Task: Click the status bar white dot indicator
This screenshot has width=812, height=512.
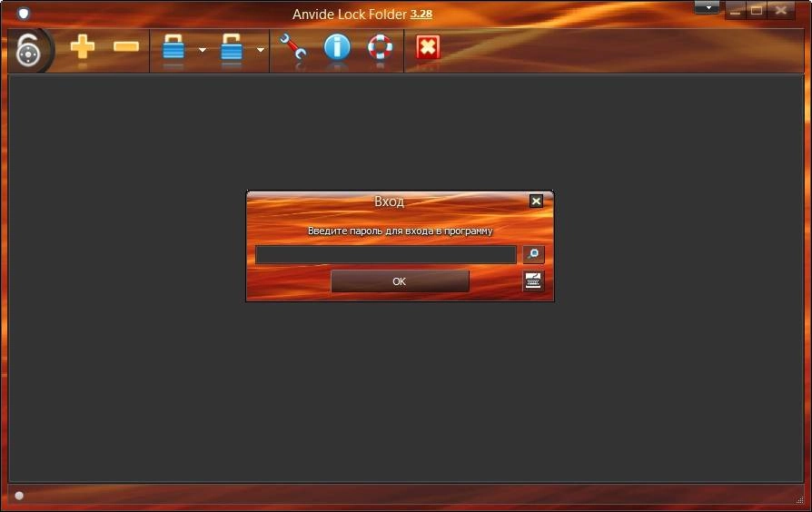Action: tap(19, 496)
